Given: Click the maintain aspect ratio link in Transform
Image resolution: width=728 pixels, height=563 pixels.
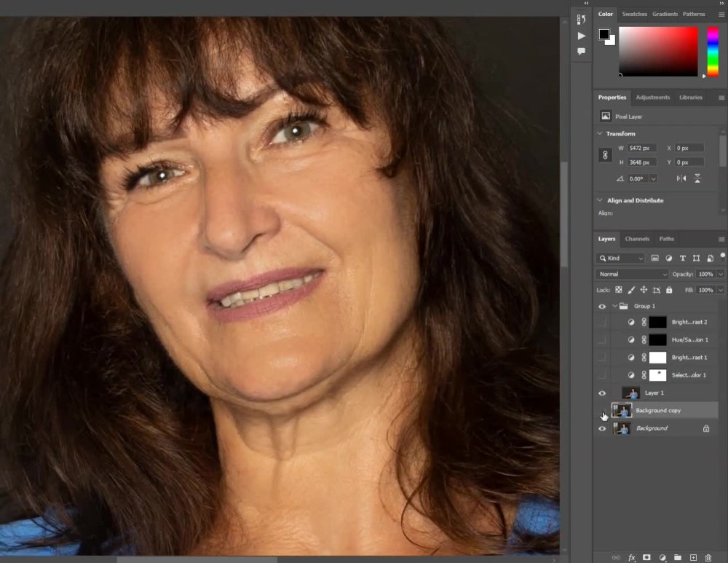Looking at the screenshot, I should (x=604, y=154).
